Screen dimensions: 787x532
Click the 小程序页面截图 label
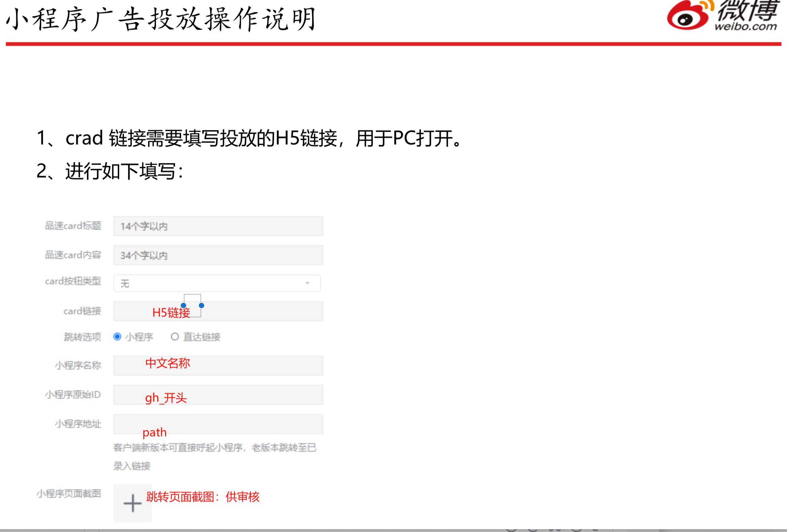[x=69, y=494]
